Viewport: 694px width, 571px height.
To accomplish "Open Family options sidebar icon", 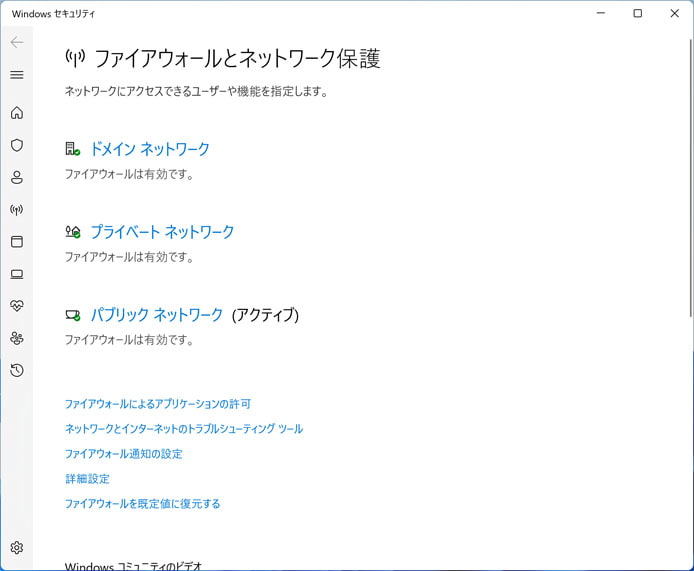I will (x=17, y=338).
